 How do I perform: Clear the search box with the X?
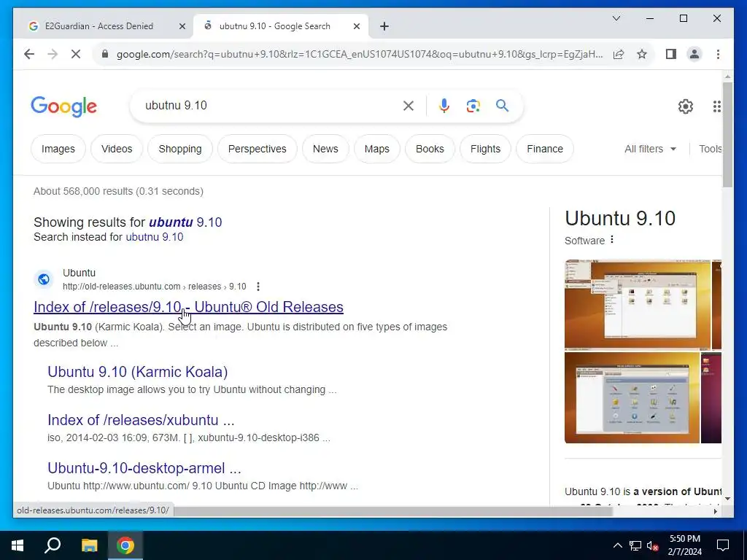[409, 106]
